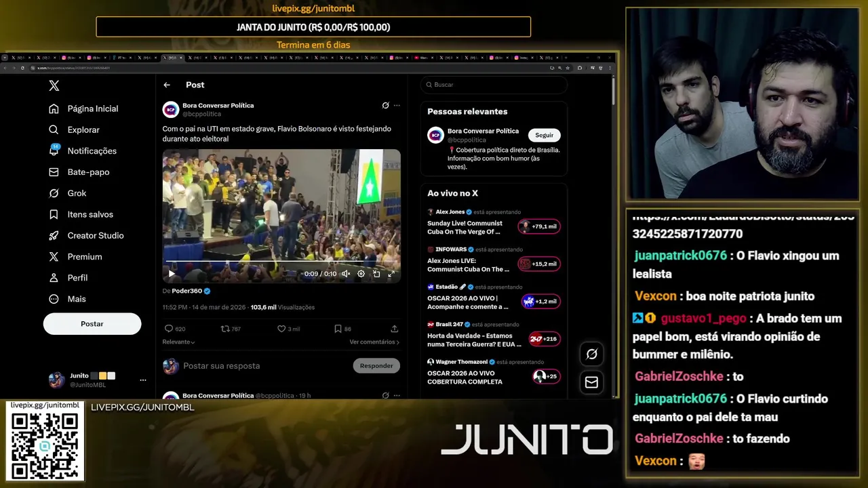The image size is (868, 488).
Task: Click the Postar button
Action: click(92, 324)
